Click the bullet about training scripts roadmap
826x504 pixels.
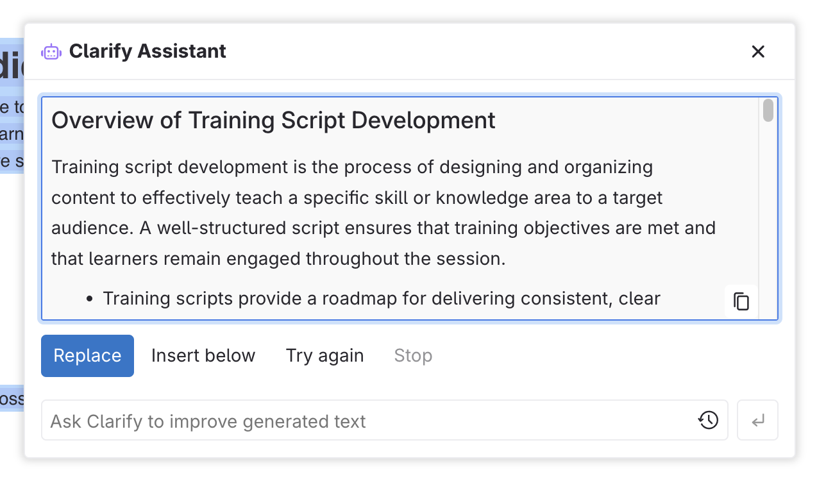(381, 298)
